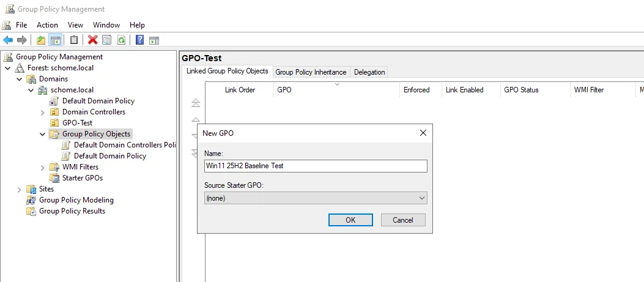
Task: Select Group Policy Results tree item
Action: [72, 211]
